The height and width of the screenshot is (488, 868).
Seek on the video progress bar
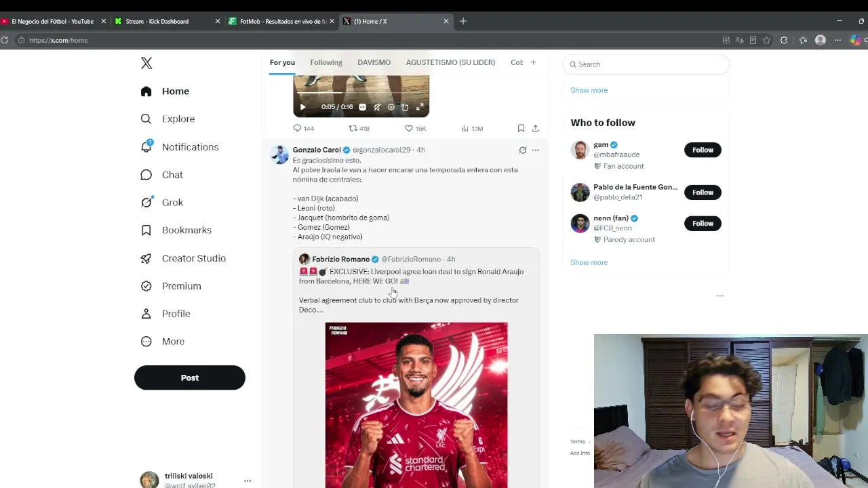click(361, 93)
